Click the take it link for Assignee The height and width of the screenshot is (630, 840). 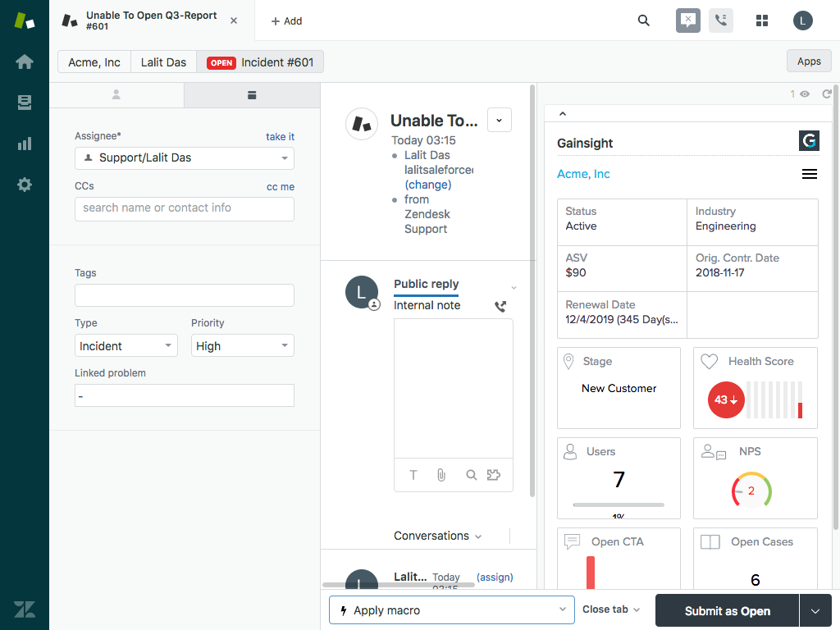[x=281, y=136]
